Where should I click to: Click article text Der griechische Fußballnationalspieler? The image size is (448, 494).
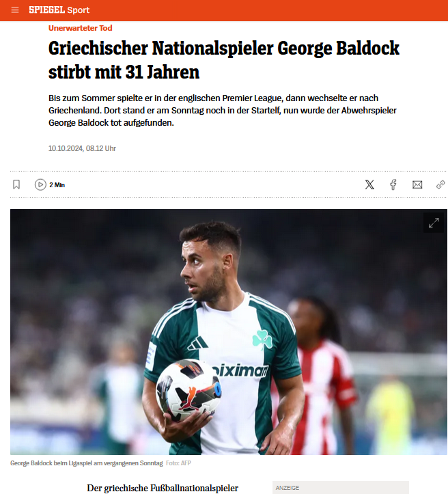[x=163, y=488]
